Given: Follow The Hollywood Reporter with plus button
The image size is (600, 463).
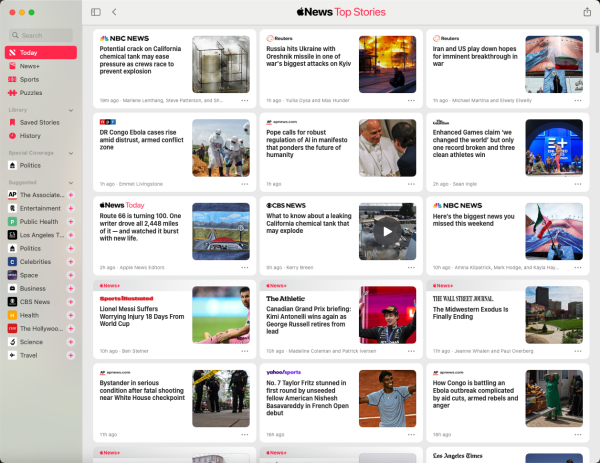Looking at the screenshot, I should (x=71, y=329).
